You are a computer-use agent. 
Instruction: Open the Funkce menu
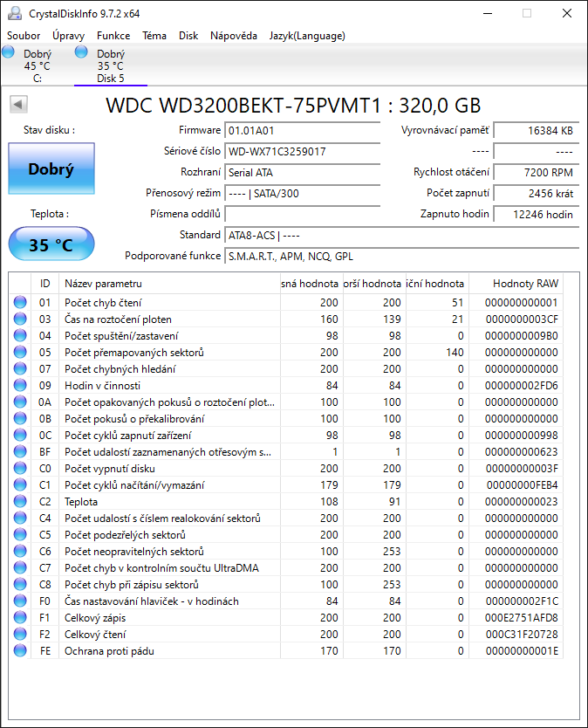(x=113, y=36)
